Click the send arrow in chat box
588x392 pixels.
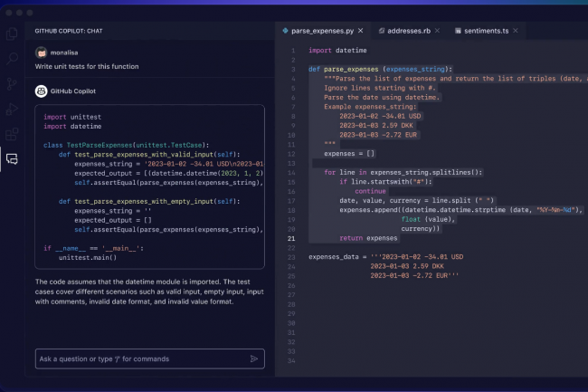pos(254,359)
